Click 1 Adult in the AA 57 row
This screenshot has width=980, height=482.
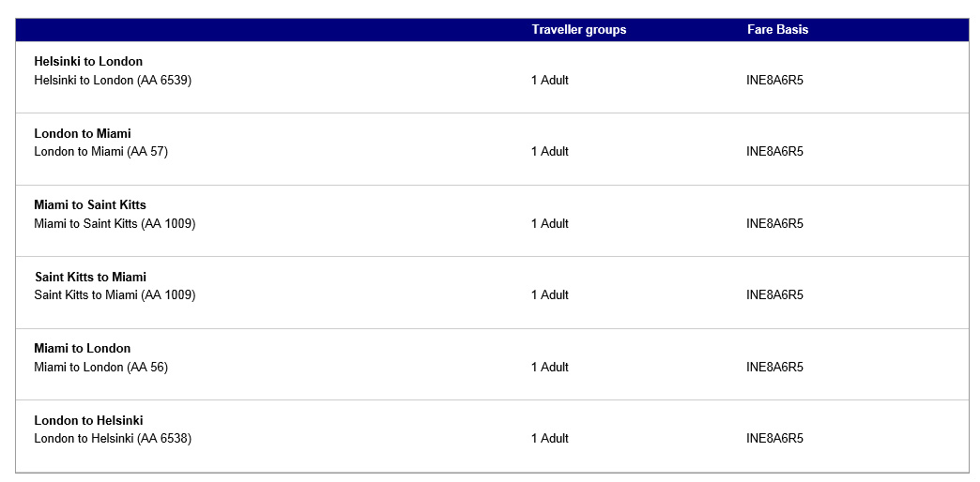550,152
